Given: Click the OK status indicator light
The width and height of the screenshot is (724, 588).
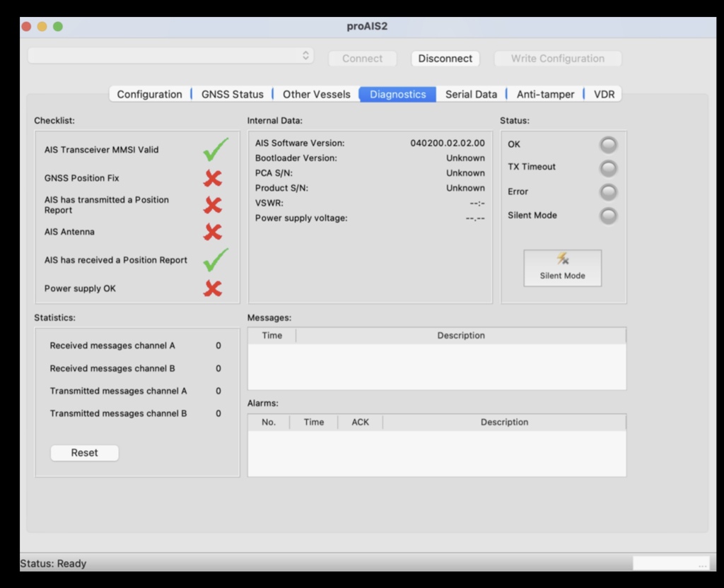Looking at the screenshot, I should [608, 145].
